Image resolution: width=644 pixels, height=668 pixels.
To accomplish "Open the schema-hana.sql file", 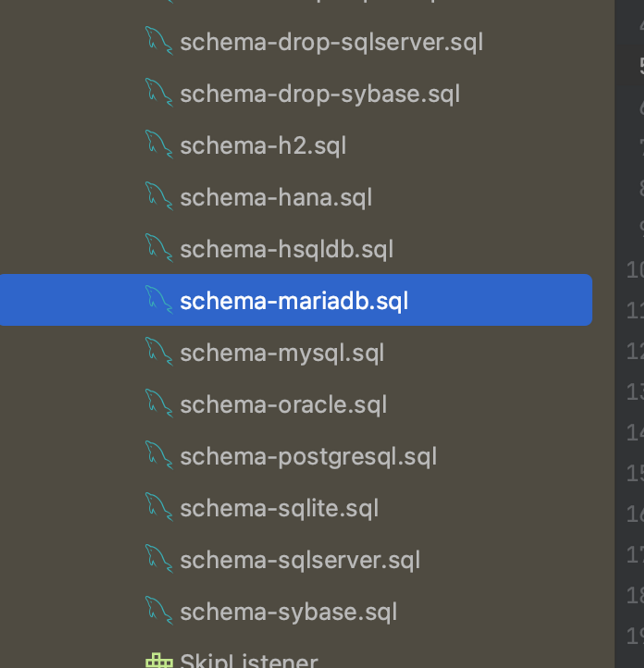I will pos(276,197).
